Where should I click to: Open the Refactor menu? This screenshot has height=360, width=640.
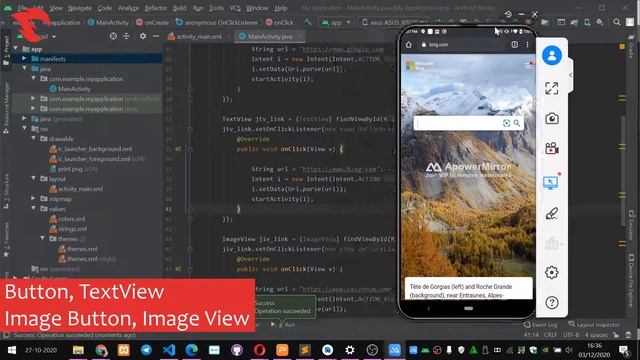click(156, 8)
